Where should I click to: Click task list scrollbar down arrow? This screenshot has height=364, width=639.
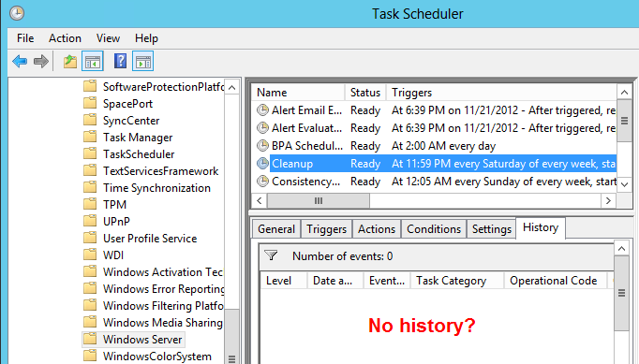click(x=624, y=184)
